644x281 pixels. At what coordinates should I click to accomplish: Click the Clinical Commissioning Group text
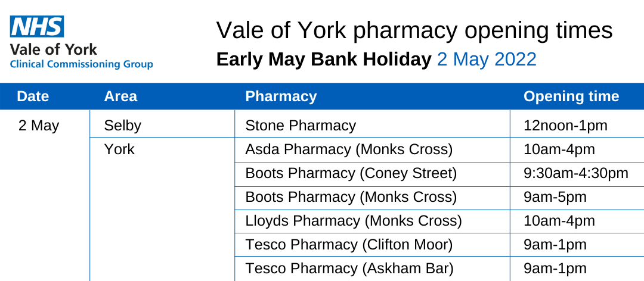coord(81,64)
